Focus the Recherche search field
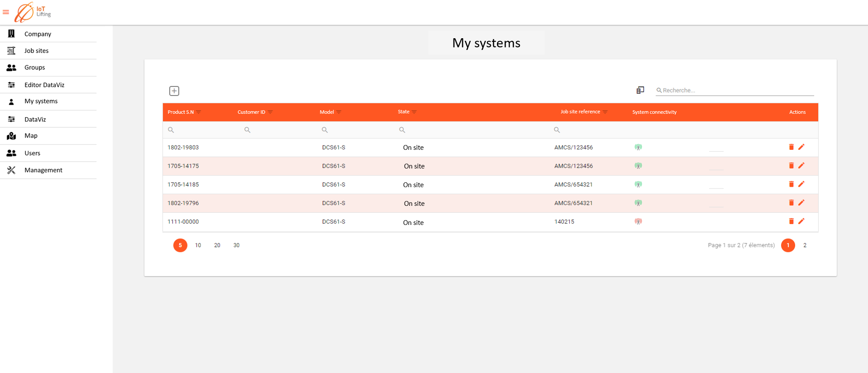Viewport: 868px width, 373px height. coord(735,90)
